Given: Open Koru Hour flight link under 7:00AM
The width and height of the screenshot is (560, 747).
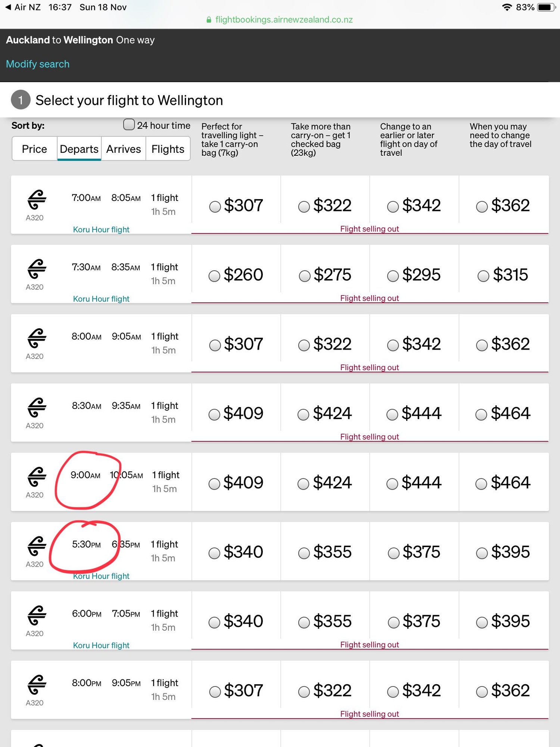Looking at the screenshot, I should [101, 229].
